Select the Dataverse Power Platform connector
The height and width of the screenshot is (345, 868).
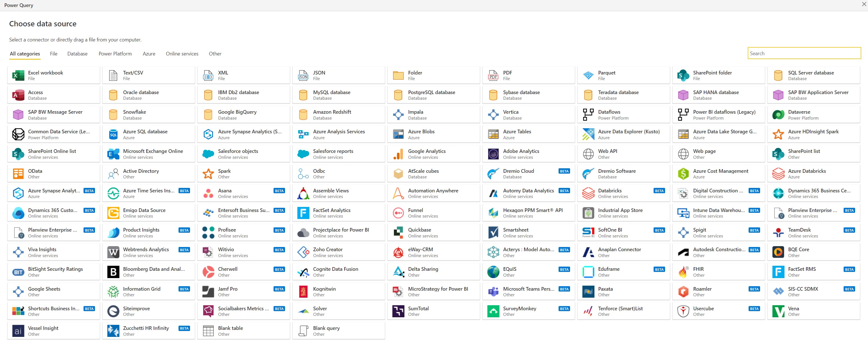813,114
